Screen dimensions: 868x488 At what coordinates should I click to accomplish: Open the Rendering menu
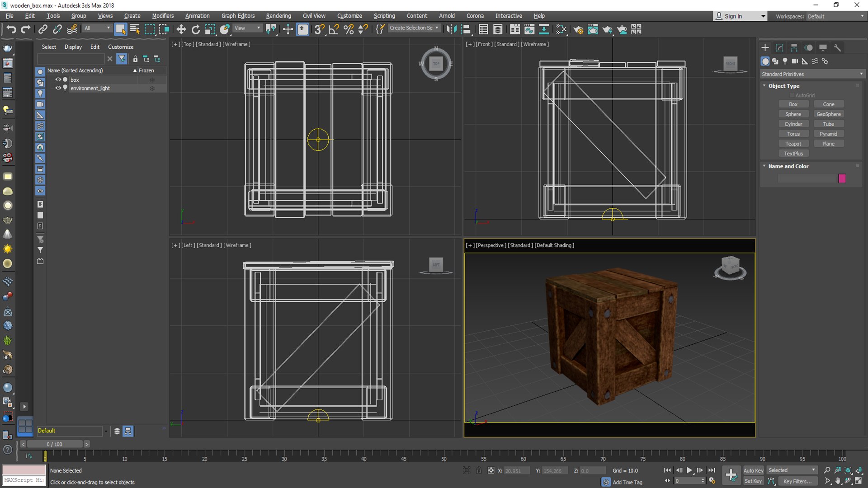pos(278,16)
